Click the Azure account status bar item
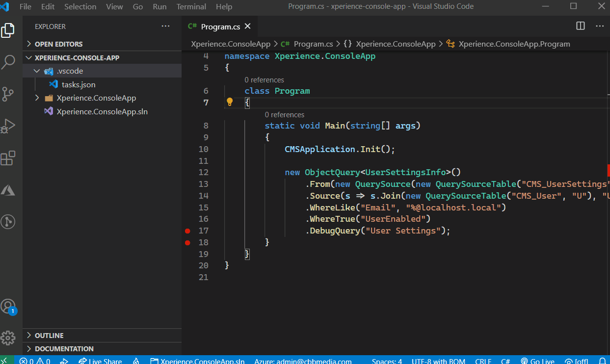Screen dimensions: 610x364 tap(303, 361)
